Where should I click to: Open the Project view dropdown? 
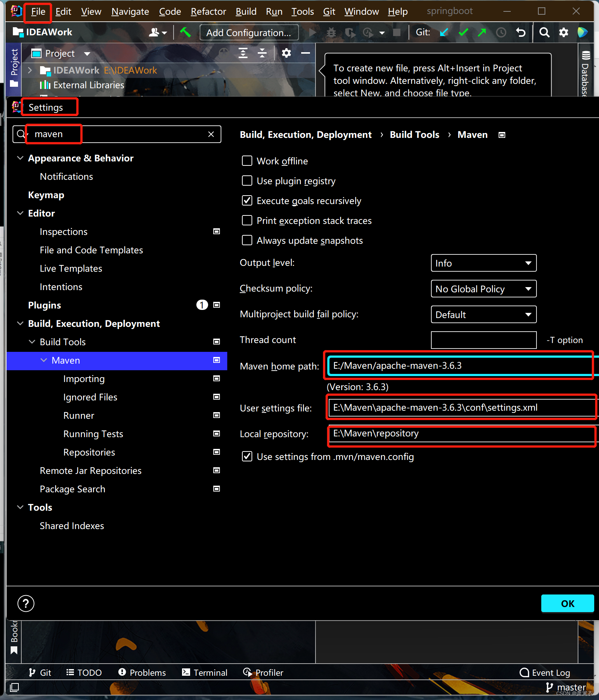click(87, 54)
